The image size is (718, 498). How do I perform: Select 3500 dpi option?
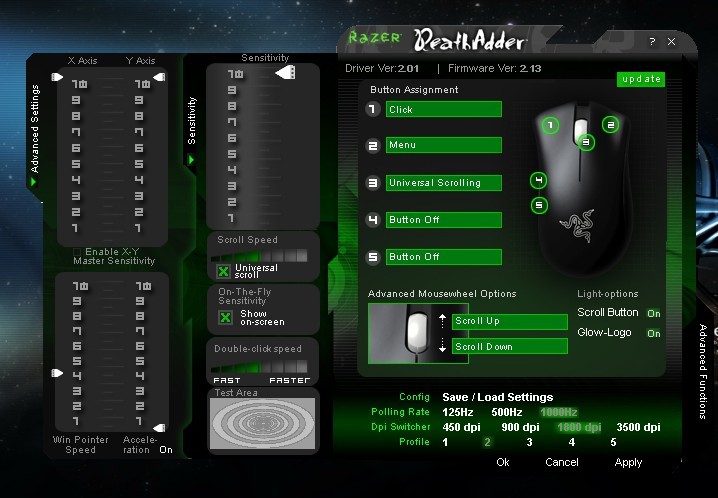tap(638, 427)
